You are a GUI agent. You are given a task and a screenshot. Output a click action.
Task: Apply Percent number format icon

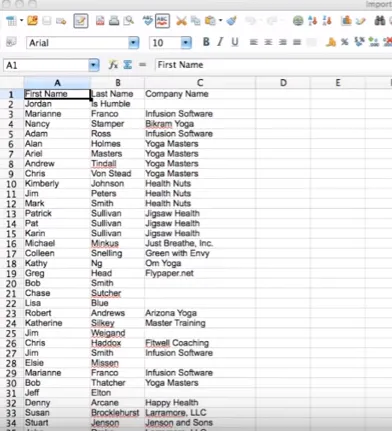tap(345, 42)
